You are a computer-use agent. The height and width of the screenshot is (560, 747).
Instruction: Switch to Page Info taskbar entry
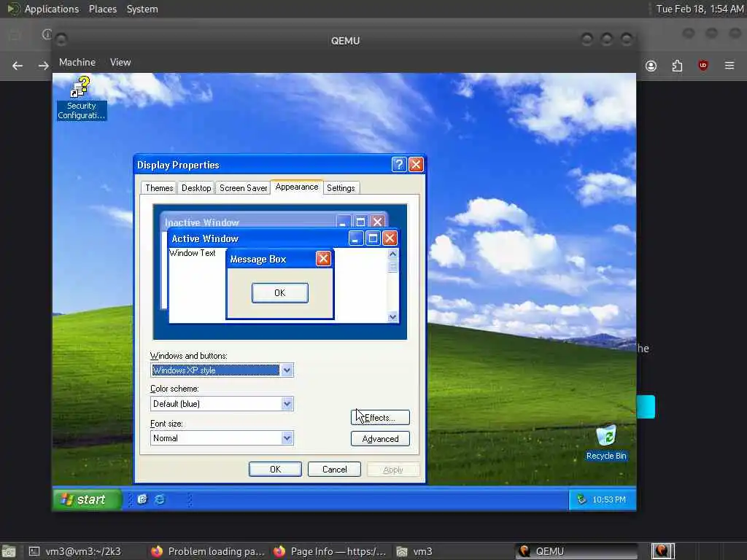pos(330,551)
